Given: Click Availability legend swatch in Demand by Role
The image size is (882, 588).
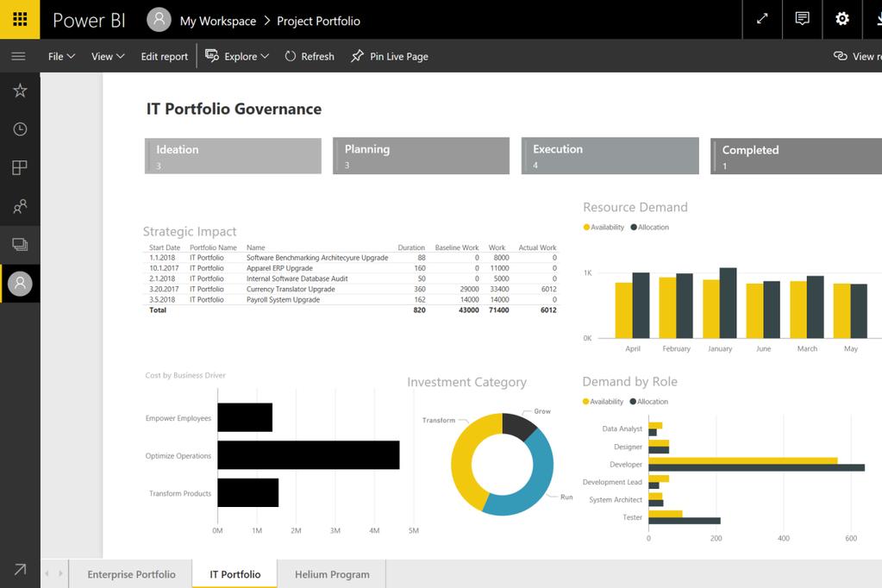Looking at the screenshot, I should (585, 402).
